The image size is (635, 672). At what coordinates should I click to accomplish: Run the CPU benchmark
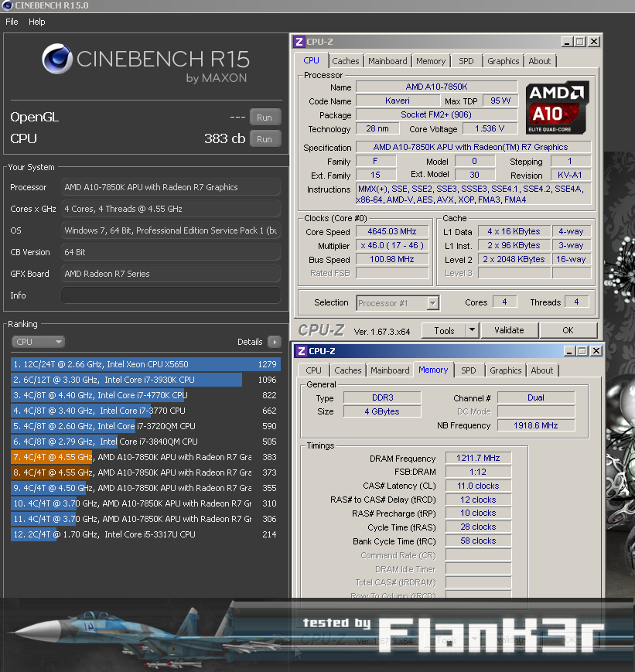[x=265, y=139]
